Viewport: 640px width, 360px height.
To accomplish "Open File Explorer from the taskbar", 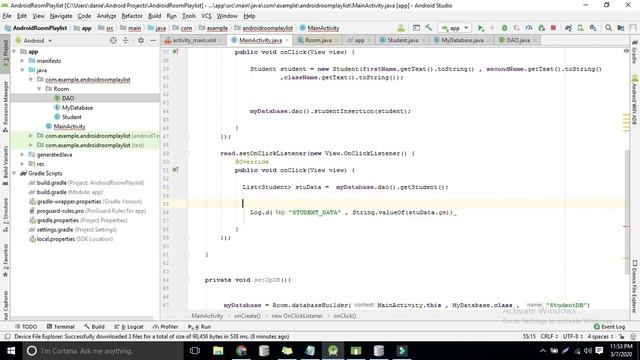I will tap(218, 351).
